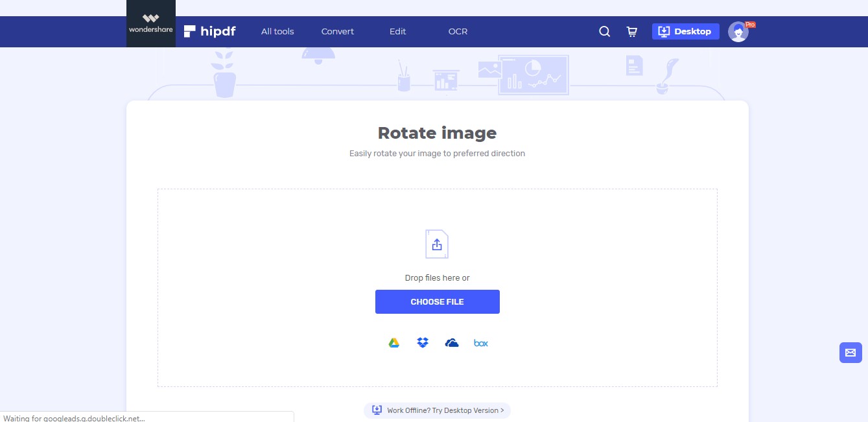This screenshot has height=422, width=868.
Task: Click the upload file icon
Action: tap(437, 244)
